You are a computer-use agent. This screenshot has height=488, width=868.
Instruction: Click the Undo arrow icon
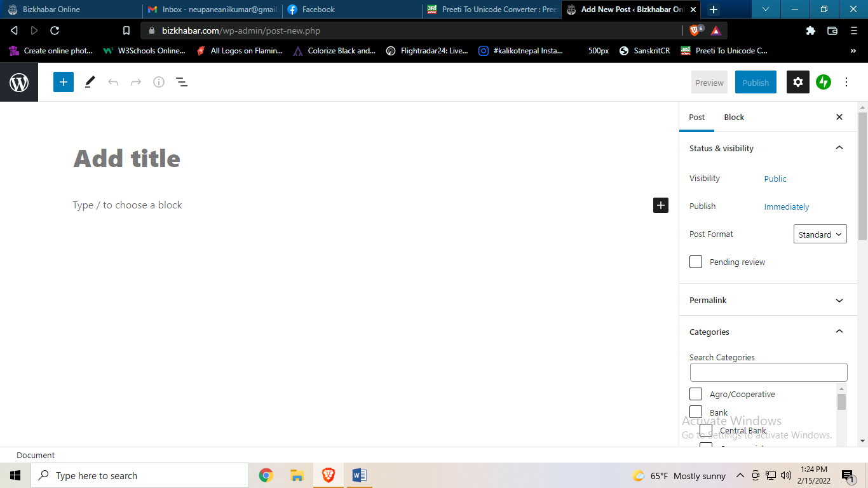click(113, 82)
